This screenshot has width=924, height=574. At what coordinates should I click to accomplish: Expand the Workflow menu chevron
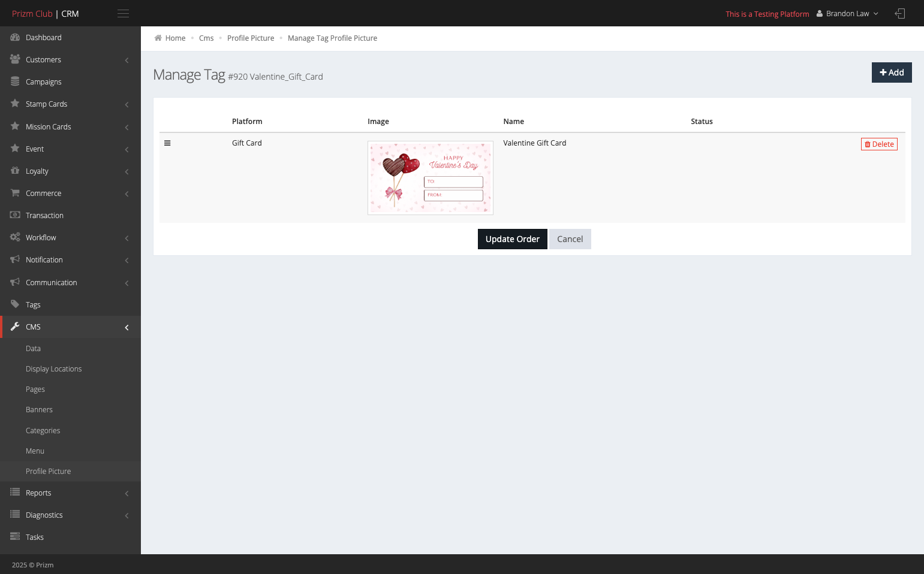127,238
